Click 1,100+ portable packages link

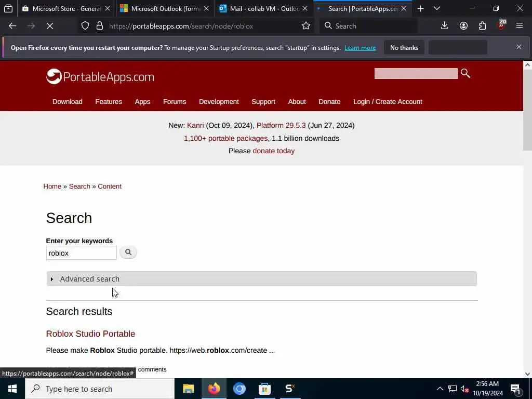225,138
